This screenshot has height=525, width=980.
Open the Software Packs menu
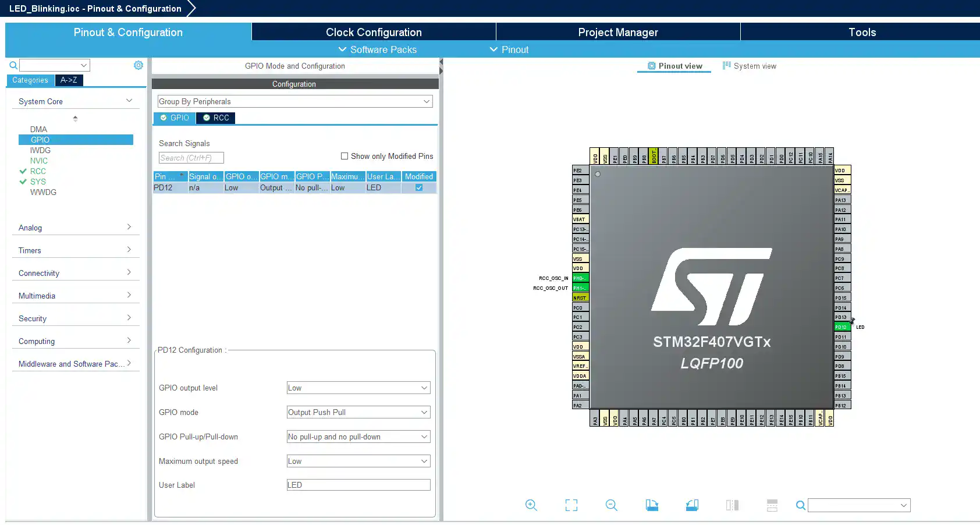point(378,49)
